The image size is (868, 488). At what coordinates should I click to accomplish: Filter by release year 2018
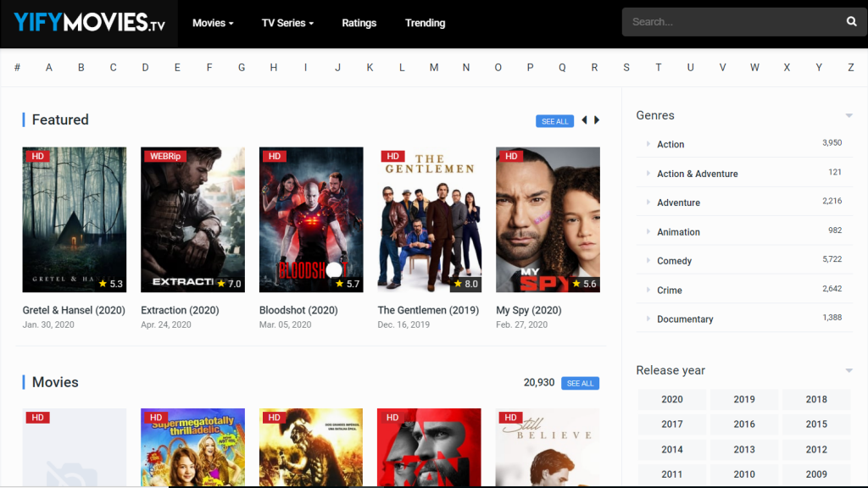816,399
